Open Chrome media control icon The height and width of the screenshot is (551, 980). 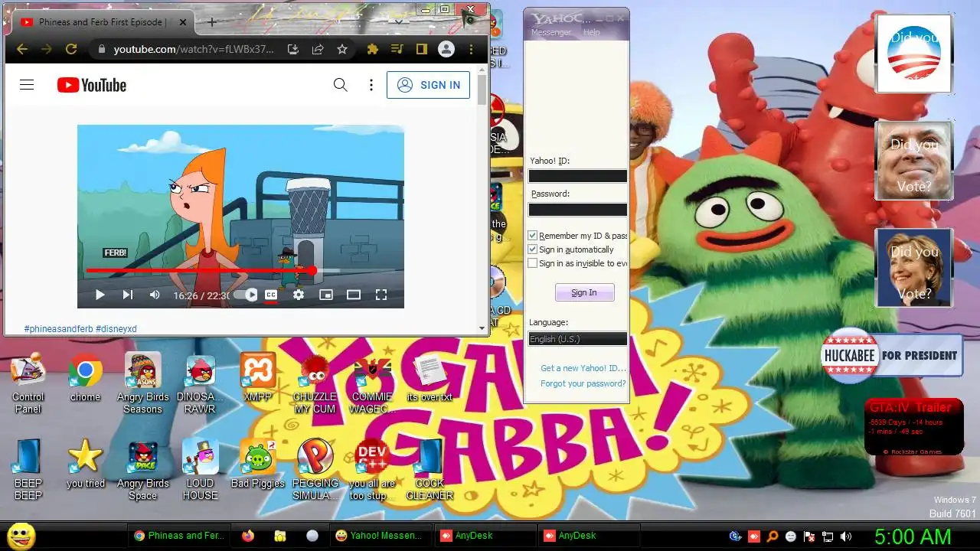tap(397, 49)
